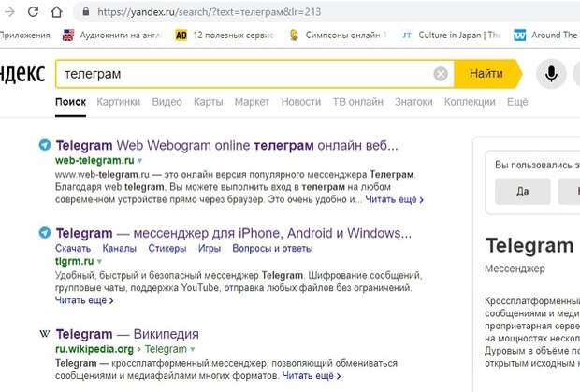Click the tlgrm.ru green URL
The height and width of the screenshot is (392, 580).
[74, 261]
